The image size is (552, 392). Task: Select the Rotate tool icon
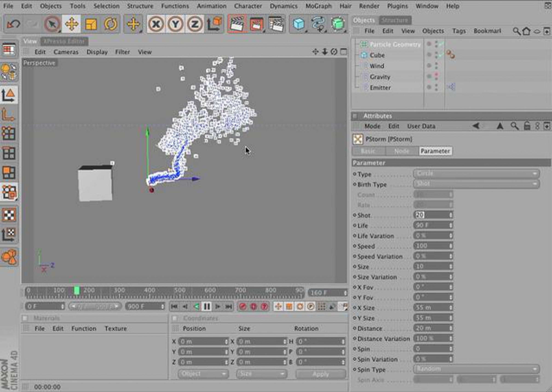click(x=110, y=24)
